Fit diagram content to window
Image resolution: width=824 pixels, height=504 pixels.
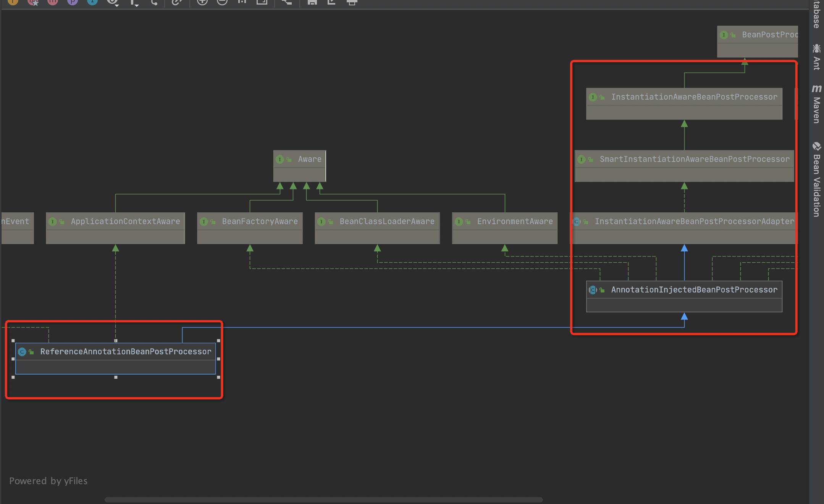(262, 2)
